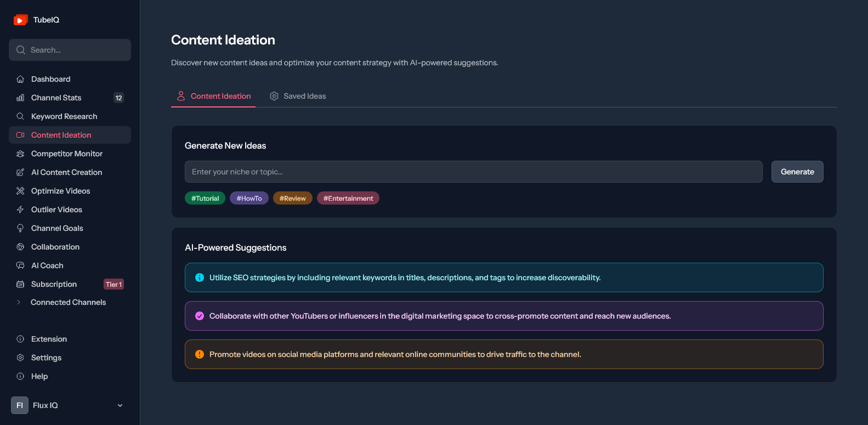Click the Extension icon in sidebar
Screen dimensions: 868x425
click(x=20, y=339)
